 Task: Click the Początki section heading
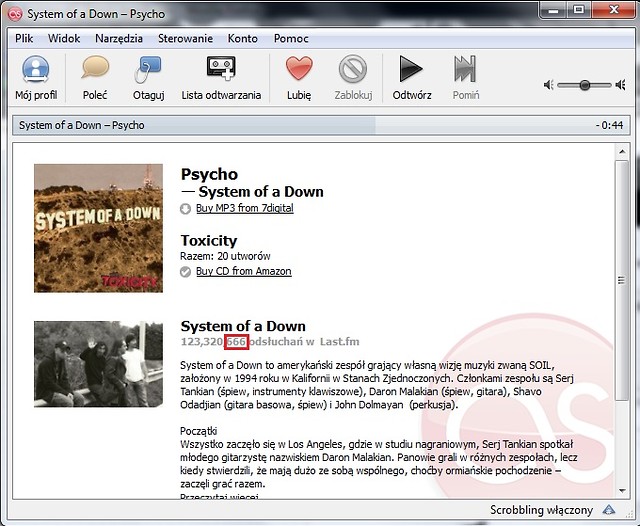tap(199, 431)
